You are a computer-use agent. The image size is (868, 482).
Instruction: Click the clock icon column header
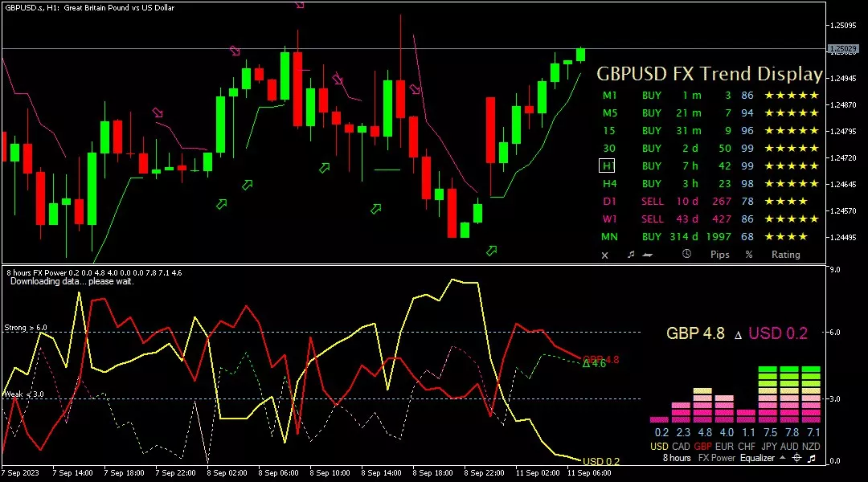point(686,255)
